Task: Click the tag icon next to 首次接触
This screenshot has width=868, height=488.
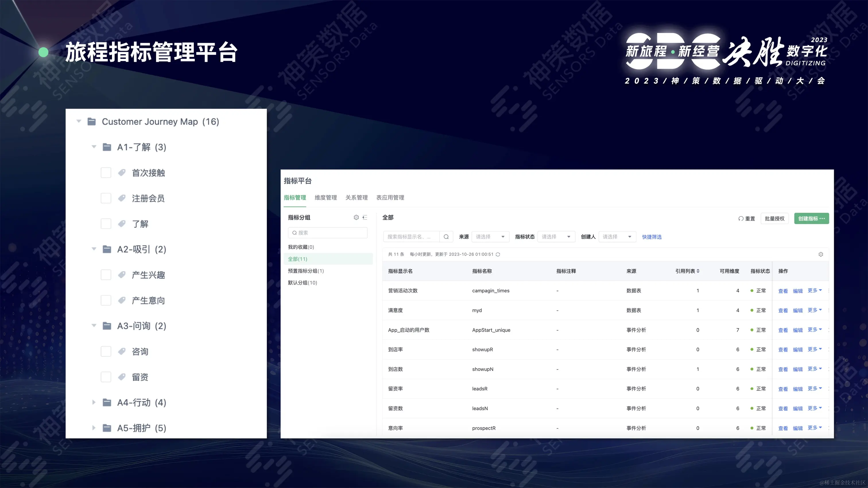Action: [122, 173]
